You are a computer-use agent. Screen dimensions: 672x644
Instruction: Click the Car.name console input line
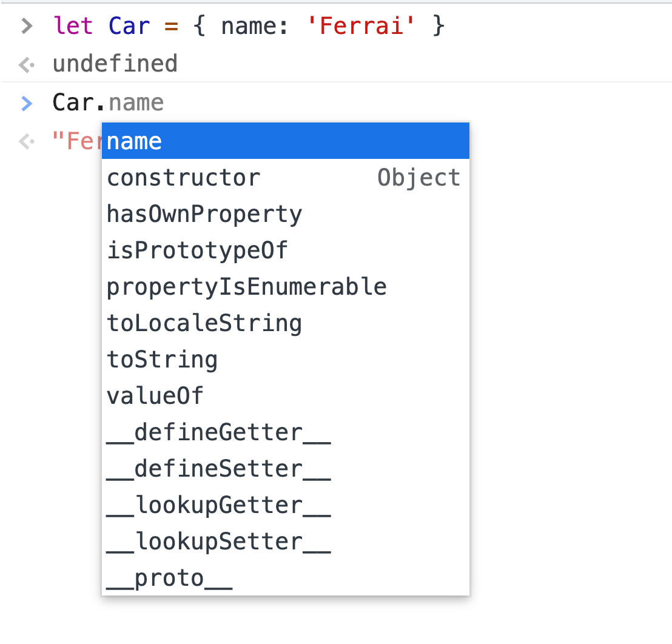pyautogui.click(x=107, y=102)
